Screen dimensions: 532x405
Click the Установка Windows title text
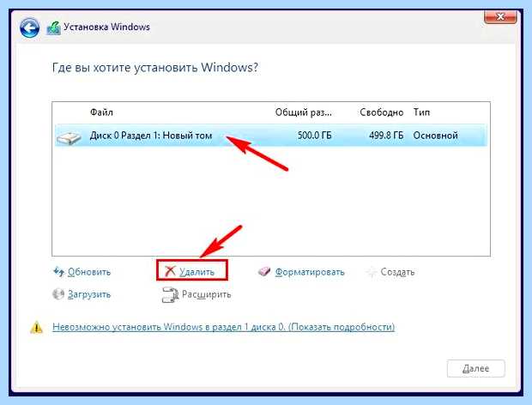coord(107,27)
